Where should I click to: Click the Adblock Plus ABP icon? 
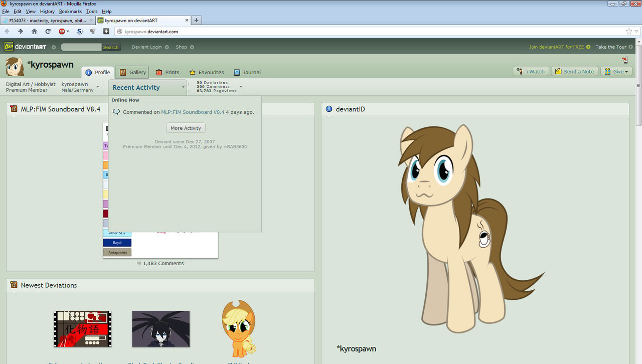click(62, 31)
